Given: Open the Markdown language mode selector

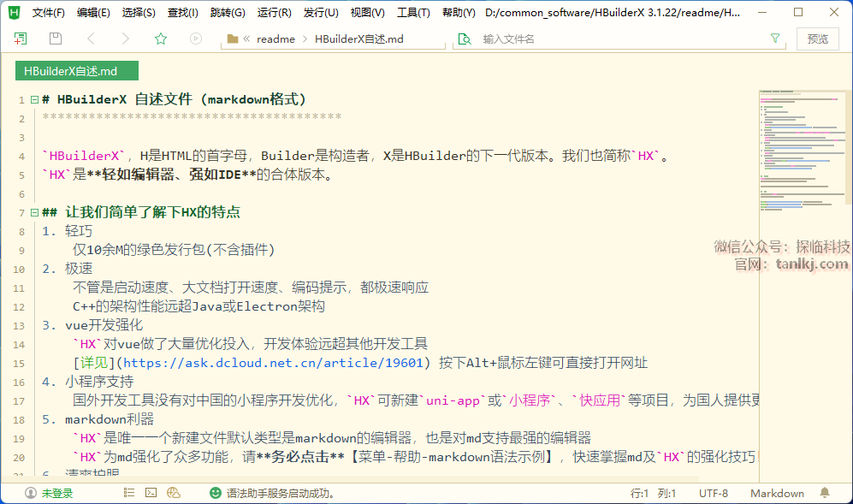Looking at the screenshot, I should [777, 493].
